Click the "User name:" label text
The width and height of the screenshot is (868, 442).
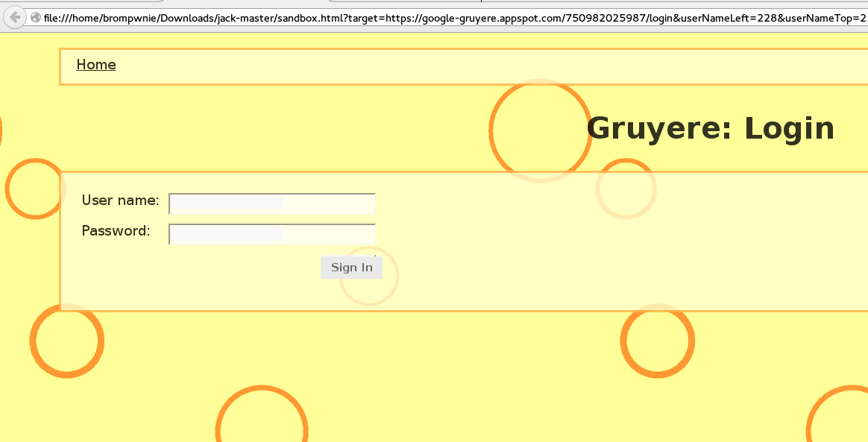pos(120,201)
